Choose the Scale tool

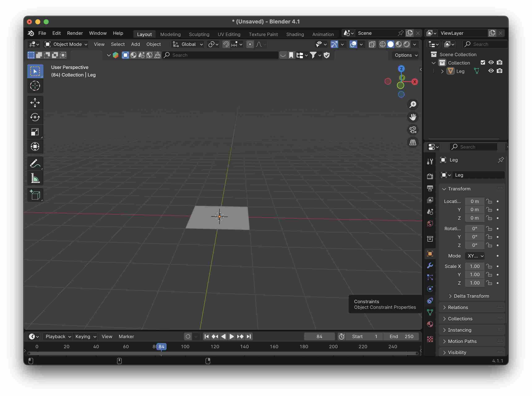pyautogui.click(x=35, y=132)
